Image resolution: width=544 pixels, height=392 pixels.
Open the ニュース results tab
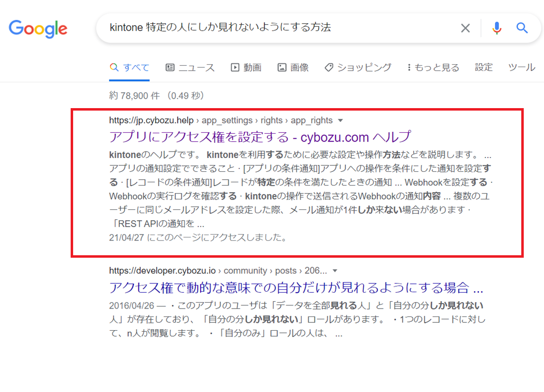click(x=190, y=68)
